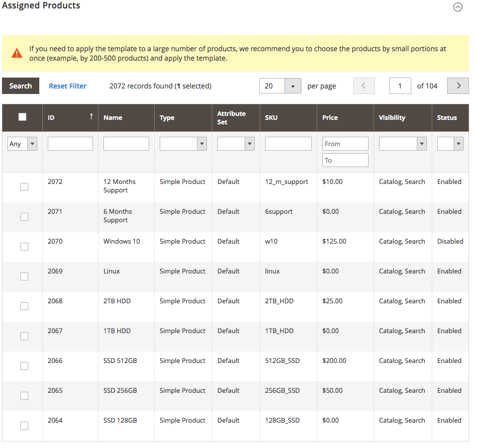The image size is (477, 448).
Task: Select checkbox for product 2072
Action: coord(24,187)
